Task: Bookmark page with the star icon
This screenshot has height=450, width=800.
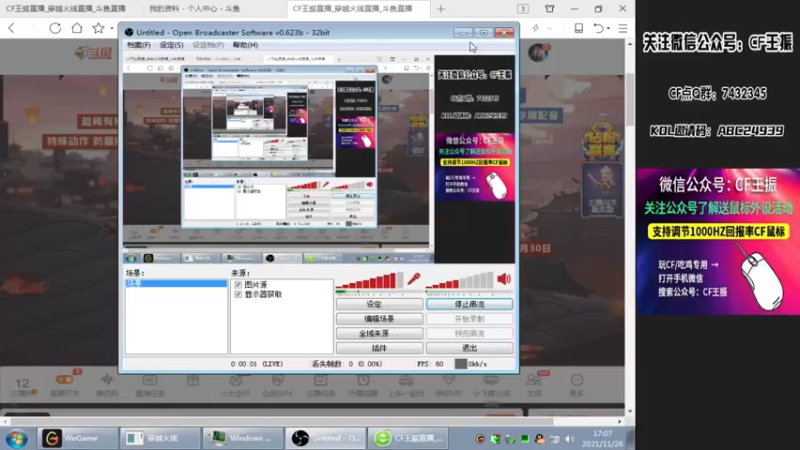Action: [98, 28]
